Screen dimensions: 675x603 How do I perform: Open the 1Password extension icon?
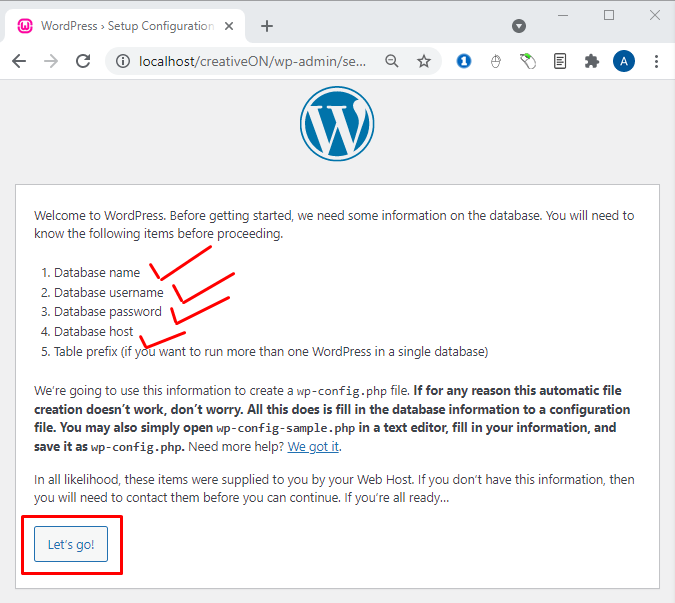(x=464, y=61)
